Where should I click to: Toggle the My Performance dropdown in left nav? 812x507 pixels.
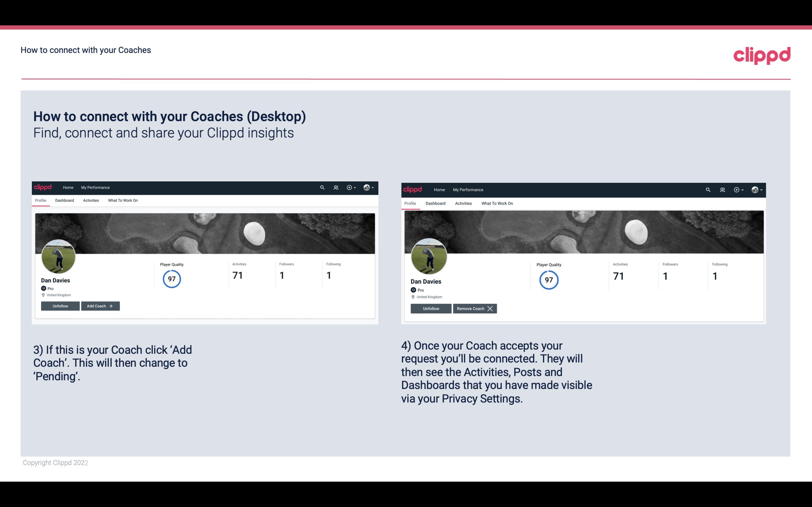[95, 188]
